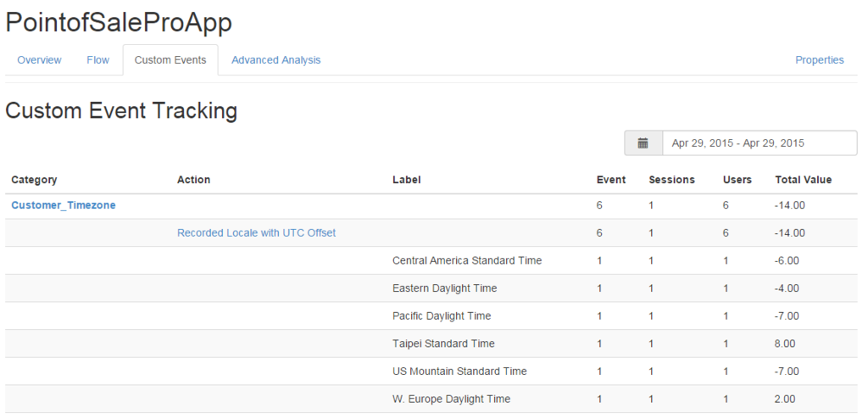868x419 pixels.
Task: Click the Category column header
Action: [34, 180]
